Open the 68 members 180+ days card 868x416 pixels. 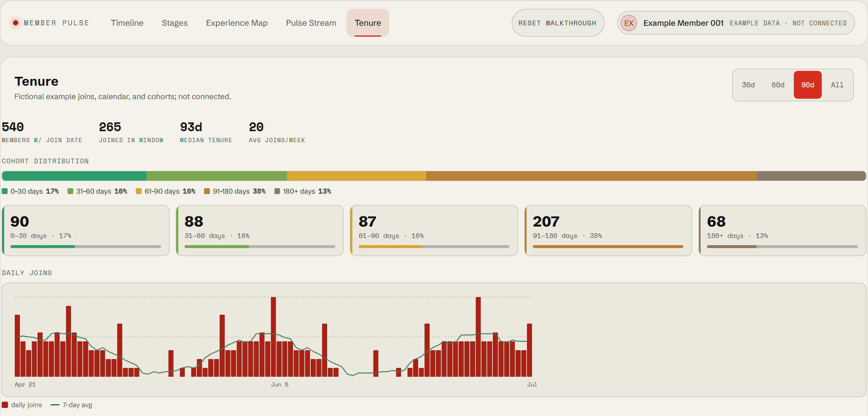[x=782, y=230]
